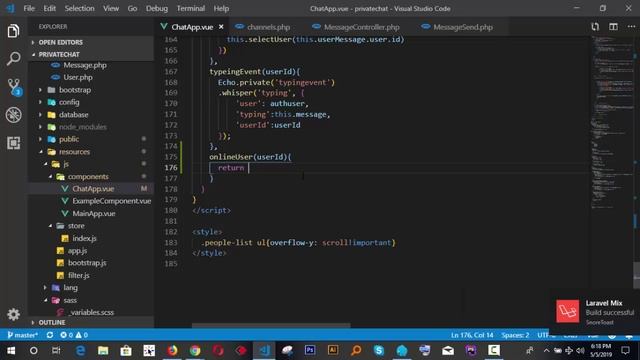
Task: Open problems panel via errors and warnings count
Action: [x=74, y=335]
